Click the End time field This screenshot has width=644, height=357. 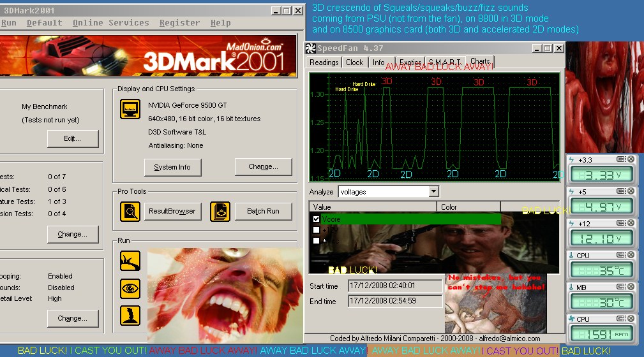[394, 301]
